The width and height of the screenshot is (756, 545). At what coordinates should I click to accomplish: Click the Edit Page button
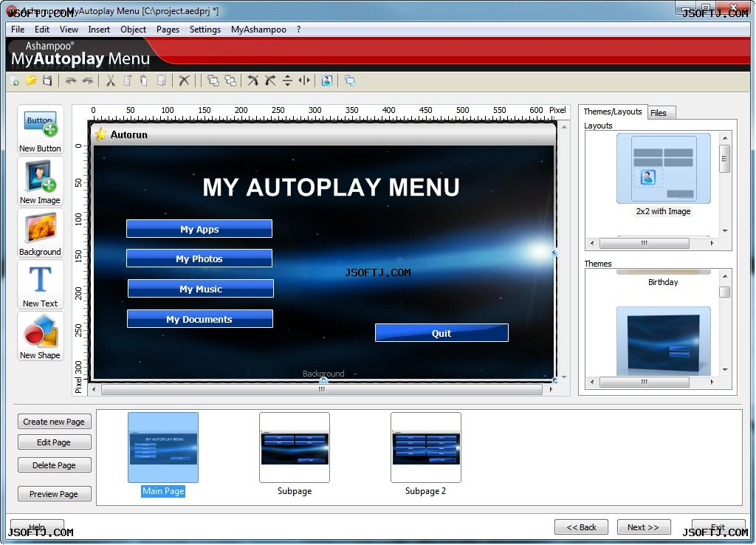pos(54,442)
